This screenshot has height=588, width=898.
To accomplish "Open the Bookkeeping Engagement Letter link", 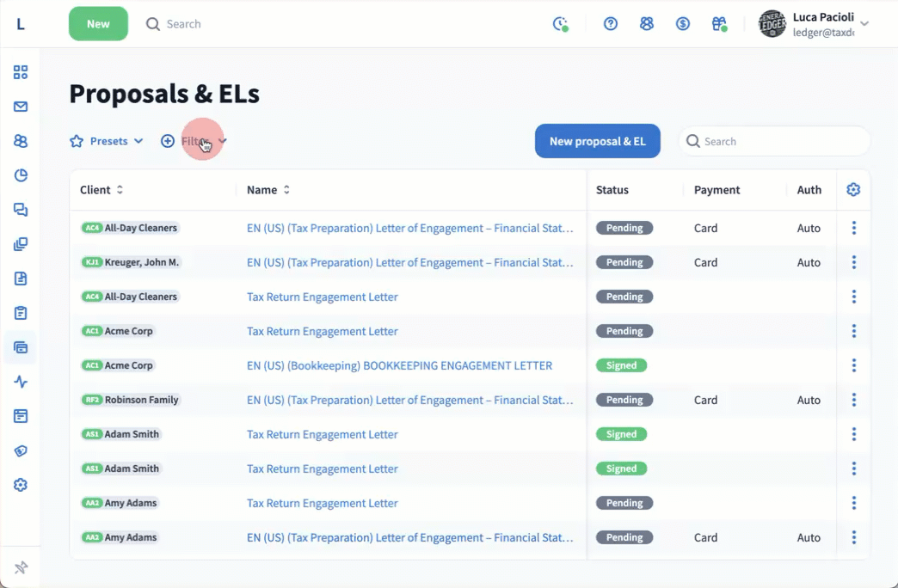I will (x=399, y=365).
